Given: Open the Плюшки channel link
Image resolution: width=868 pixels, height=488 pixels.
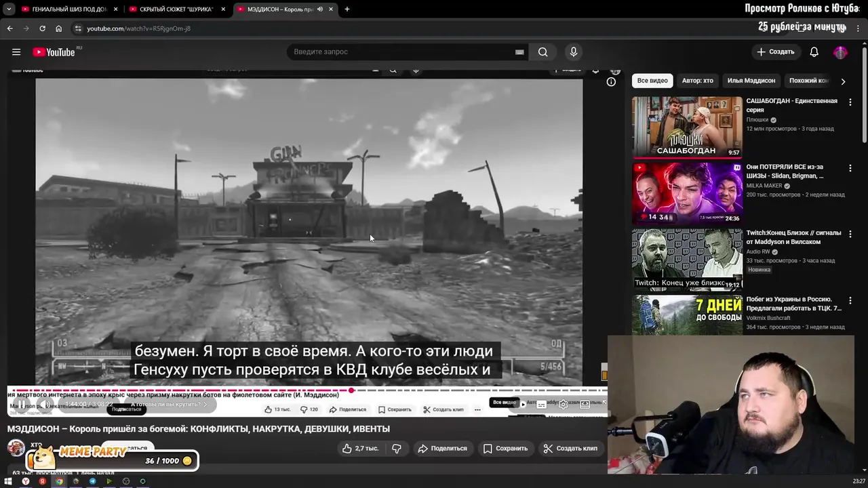Looking at the screenshot, I should coord(757,120).
